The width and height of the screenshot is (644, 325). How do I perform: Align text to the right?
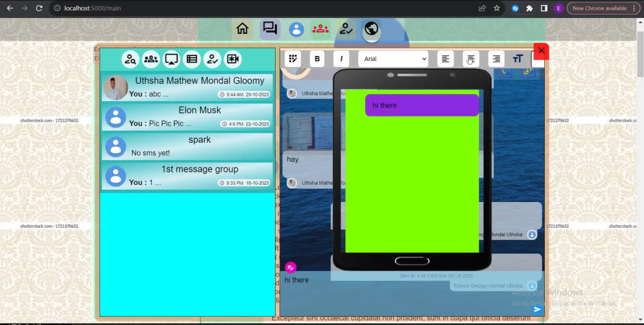(496, 59)
